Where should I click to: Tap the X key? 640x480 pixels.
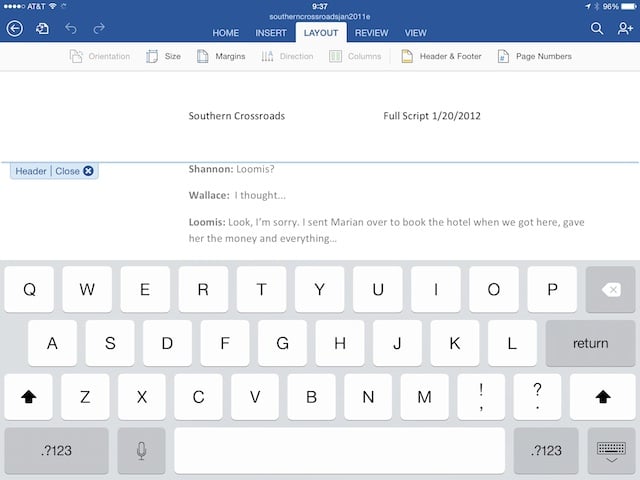[142, 397]
